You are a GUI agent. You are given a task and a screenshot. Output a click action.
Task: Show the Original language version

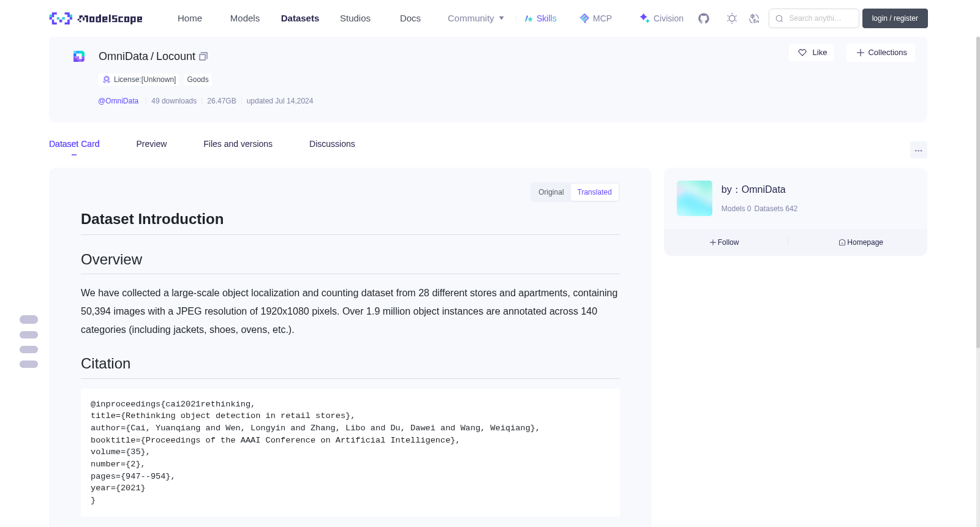click(x=551, y=192)
